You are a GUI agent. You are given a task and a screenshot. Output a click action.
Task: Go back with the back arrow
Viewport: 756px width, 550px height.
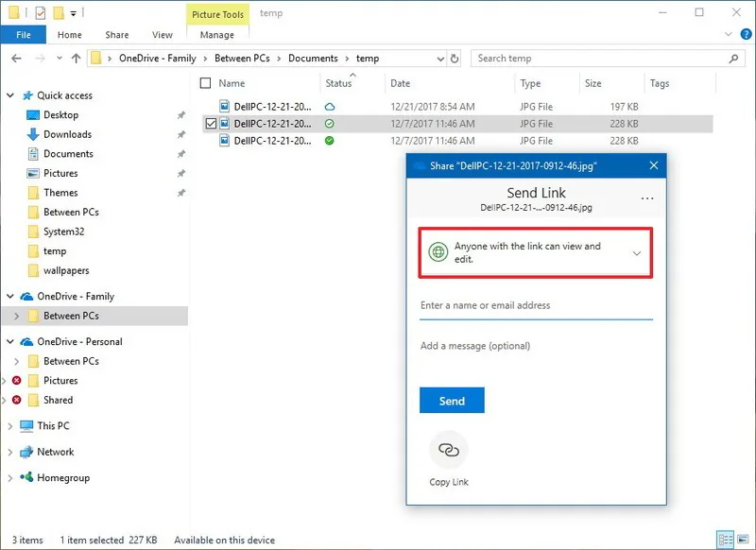16,59
